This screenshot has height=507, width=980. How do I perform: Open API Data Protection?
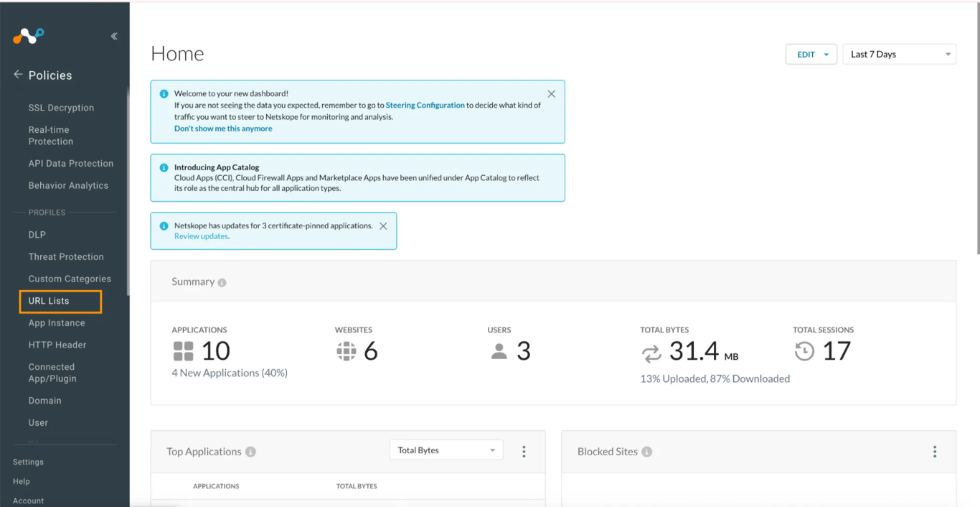click(71, 164)
